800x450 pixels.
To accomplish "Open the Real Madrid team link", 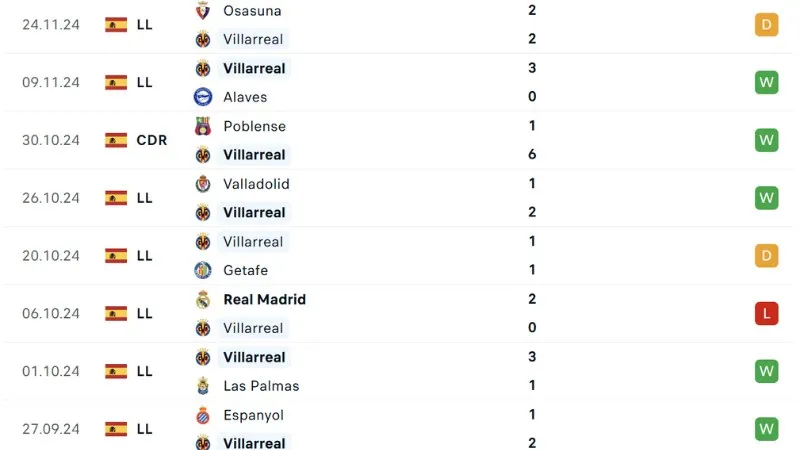I will pos(264,299).
